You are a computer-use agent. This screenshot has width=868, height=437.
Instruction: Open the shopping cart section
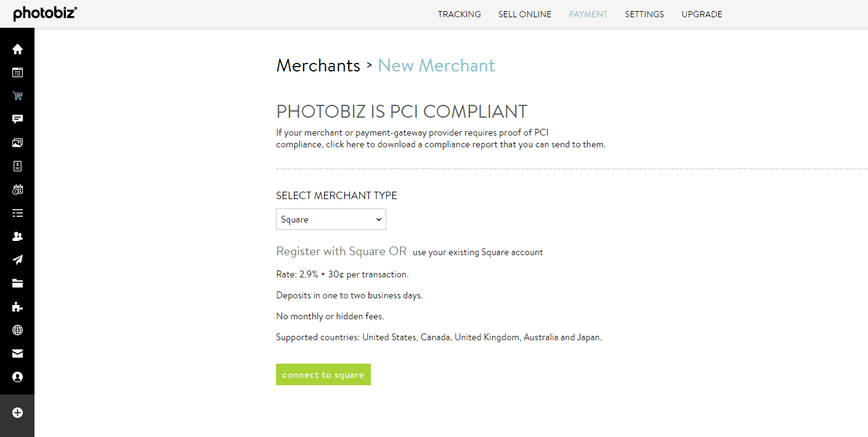click(17, 96)
